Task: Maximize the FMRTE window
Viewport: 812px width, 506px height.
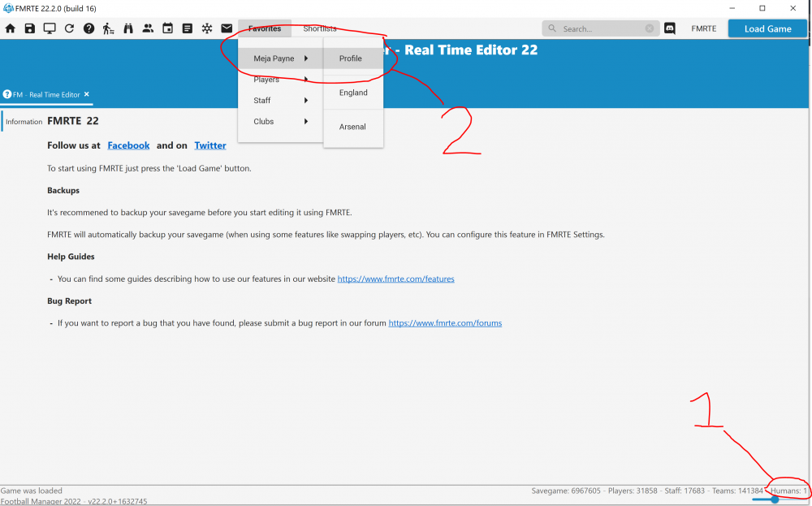Action: pos(762,8)
